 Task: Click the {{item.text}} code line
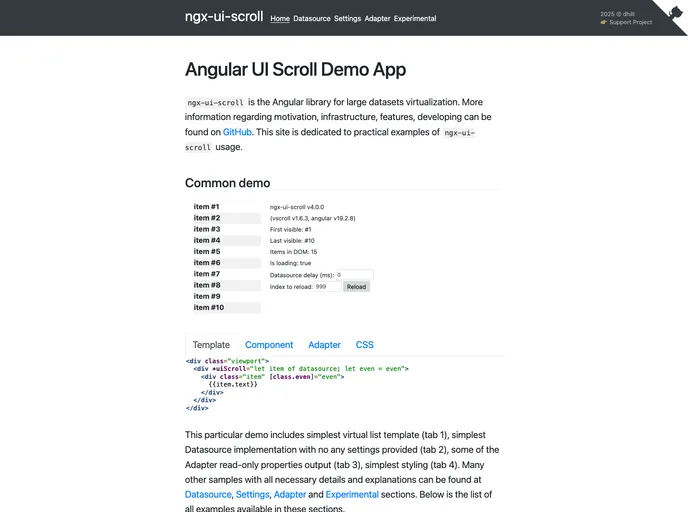[233, 384]
